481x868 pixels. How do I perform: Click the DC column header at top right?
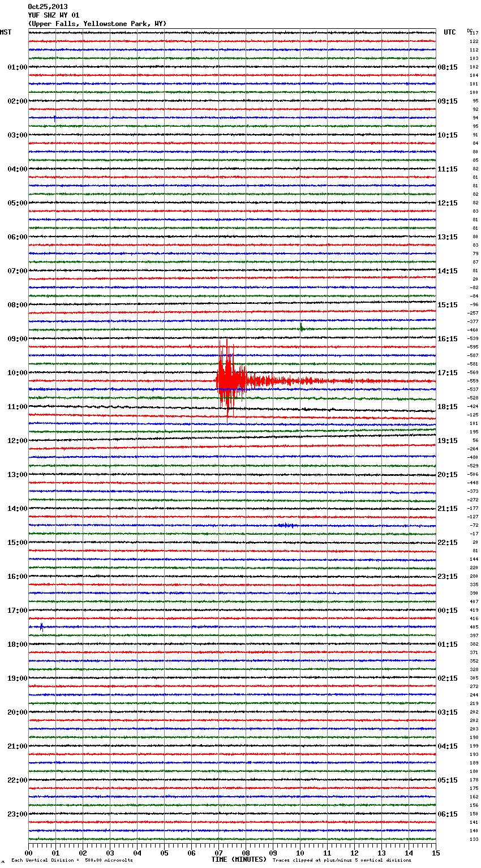(470, 30)
